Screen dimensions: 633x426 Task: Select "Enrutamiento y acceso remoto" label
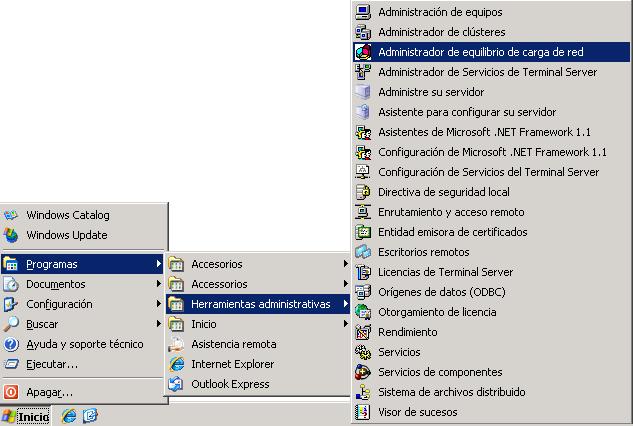click(x=451, y=212)
